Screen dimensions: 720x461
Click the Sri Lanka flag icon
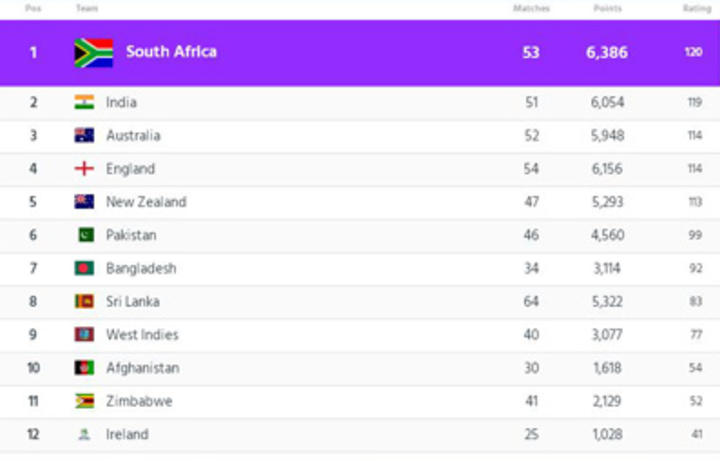click(x=84, y=301)
